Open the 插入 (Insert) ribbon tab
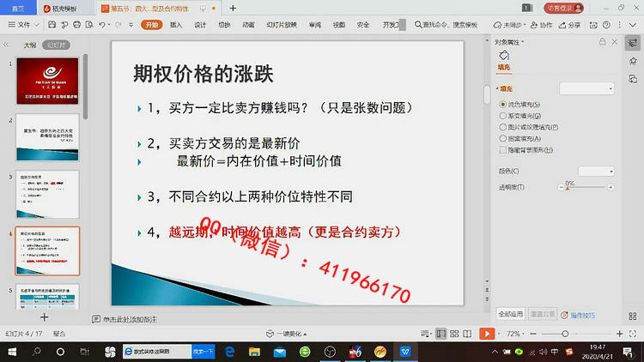This screenshot has height=362, width=644. tap(176, 26)
